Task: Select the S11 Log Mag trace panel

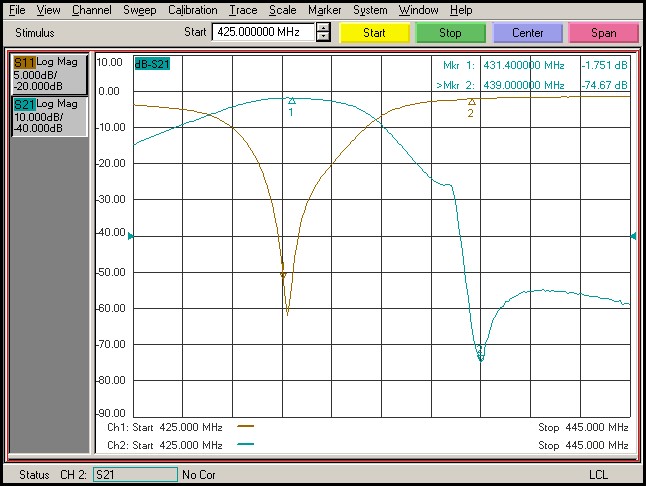Action: pos(49,74)
